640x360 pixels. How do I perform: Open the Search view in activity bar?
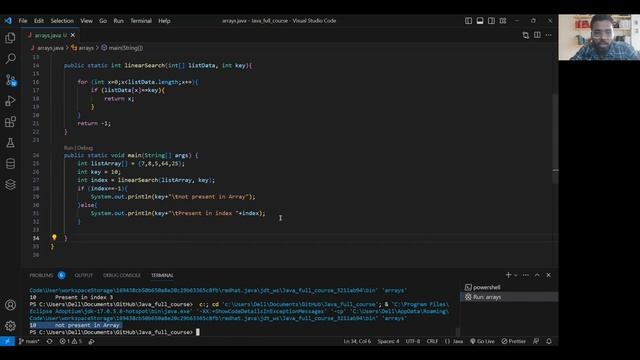click(x=10, y=59)
